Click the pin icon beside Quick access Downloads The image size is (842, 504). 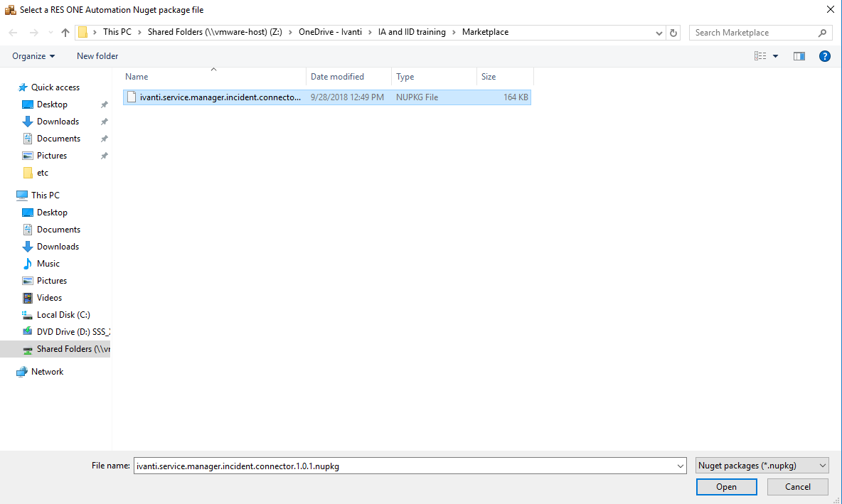[104, 122]
